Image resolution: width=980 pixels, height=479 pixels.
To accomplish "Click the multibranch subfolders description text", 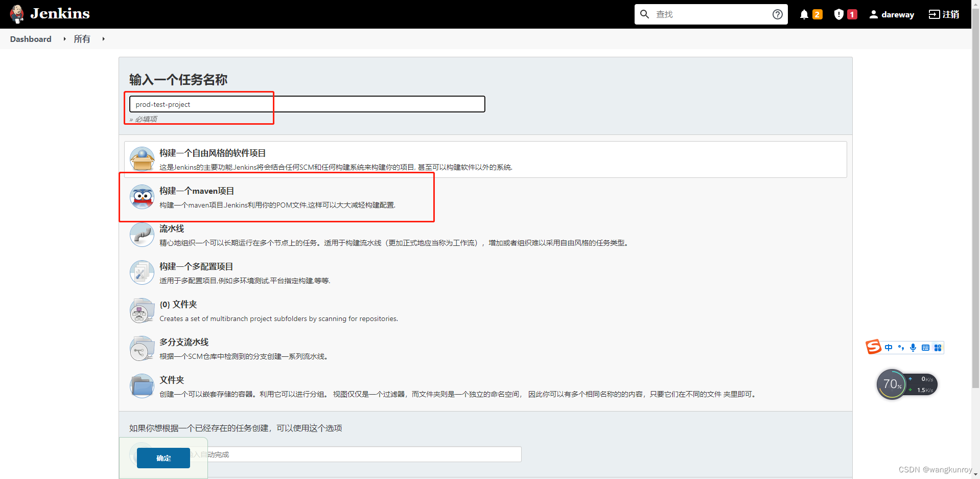I will (278, 318).
